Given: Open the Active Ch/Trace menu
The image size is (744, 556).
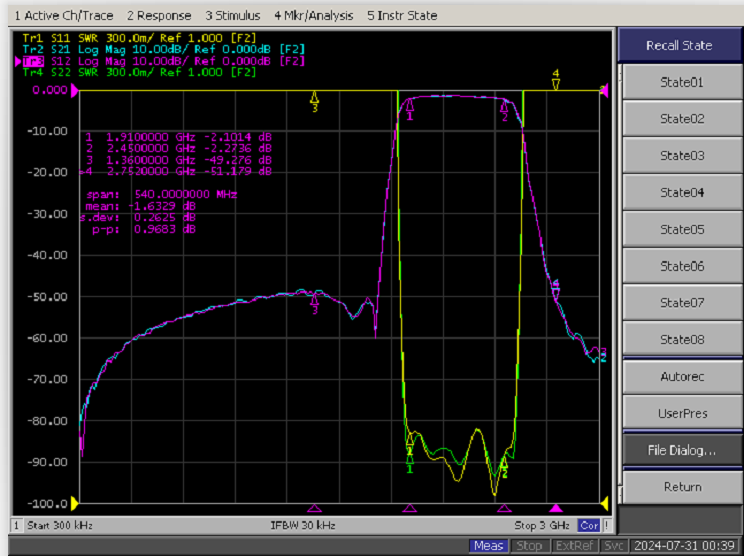Looking at the screenshot, I should click(64, 16).
